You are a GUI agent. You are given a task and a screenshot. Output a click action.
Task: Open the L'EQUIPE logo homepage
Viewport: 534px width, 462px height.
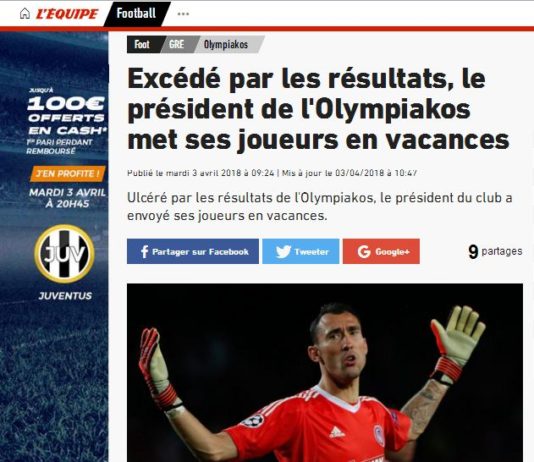67,14
